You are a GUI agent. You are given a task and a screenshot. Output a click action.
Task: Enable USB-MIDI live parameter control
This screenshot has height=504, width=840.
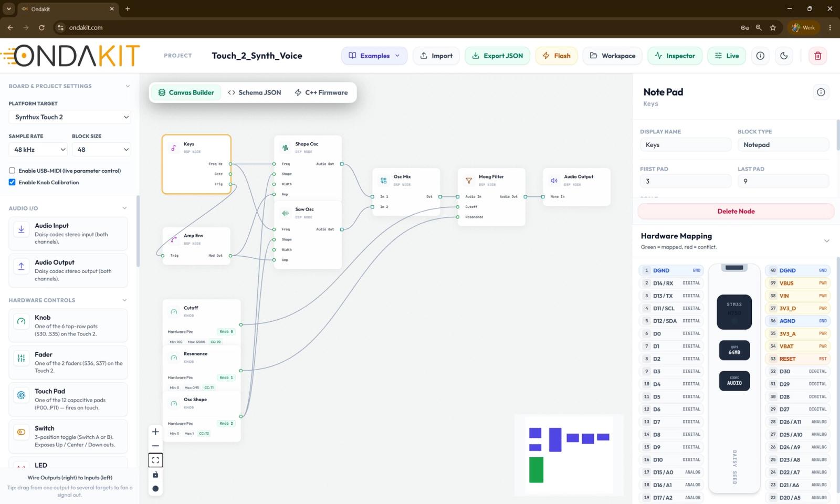coord(12,171)
